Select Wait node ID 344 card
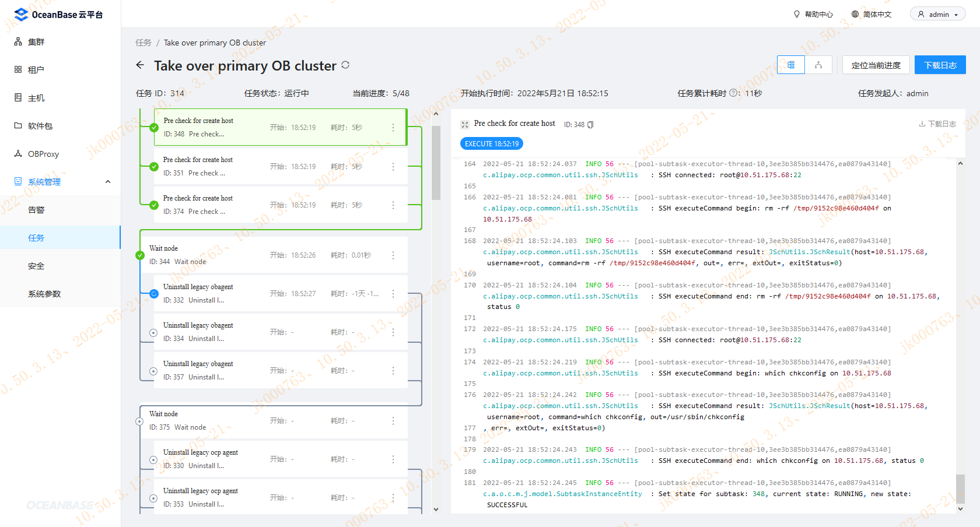 point(274,255)
